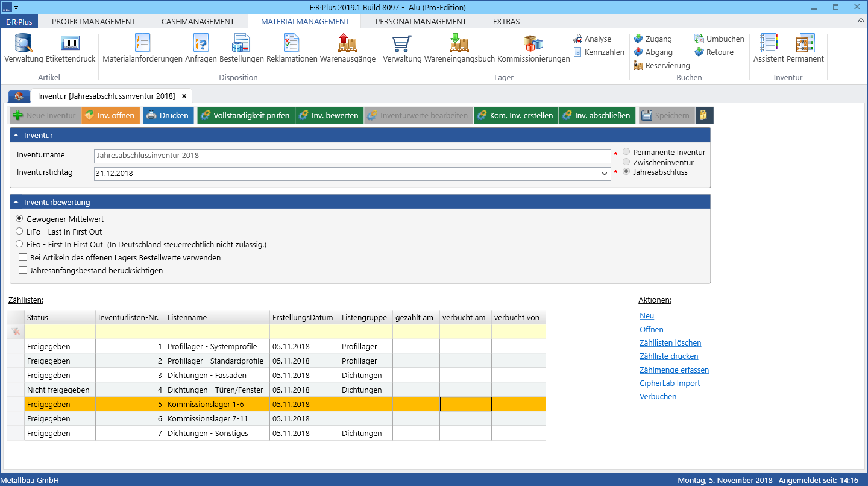
Task: Select the Kommissionslager 7-11 list row
Action: (276, 418)
